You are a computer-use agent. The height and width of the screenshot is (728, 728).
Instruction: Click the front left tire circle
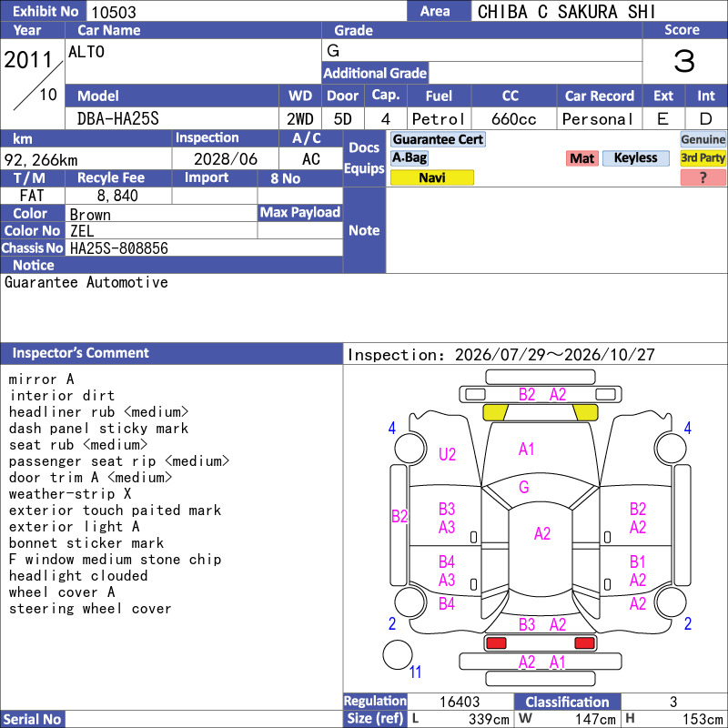(x=410, y=449)
